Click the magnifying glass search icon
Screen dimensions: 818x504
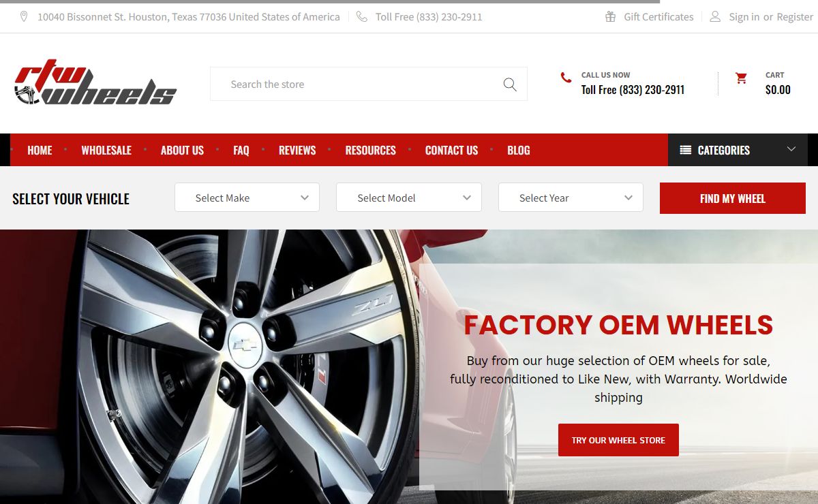click(510, 84)
